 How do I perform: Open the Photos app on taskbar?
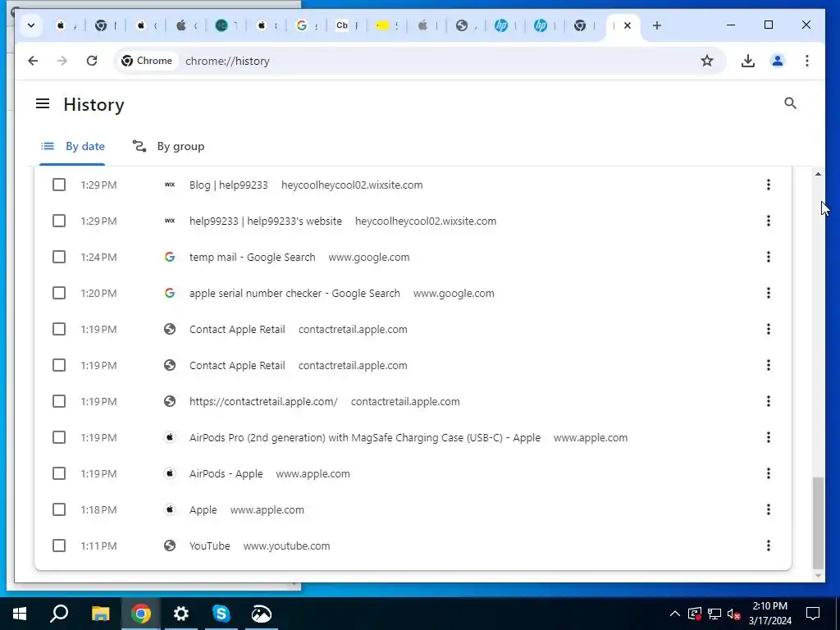click(x=262, y=614)
